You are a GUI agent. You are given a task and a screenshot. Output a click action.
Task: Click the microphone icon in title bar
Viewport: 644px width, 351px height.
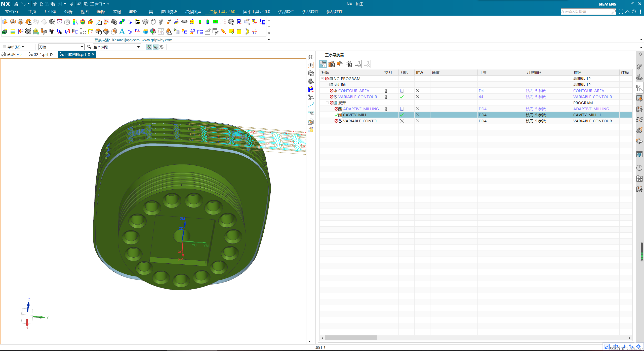tap(71, 4)
